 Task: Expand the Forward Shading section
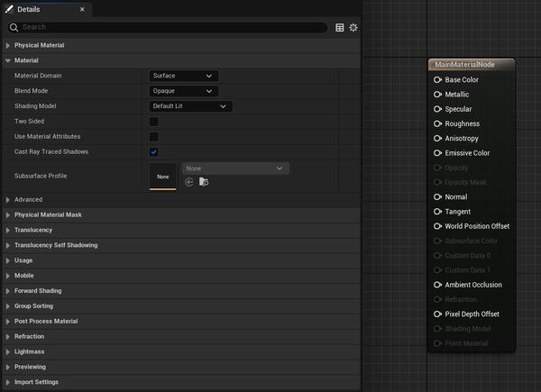click(x=7, y=291)
